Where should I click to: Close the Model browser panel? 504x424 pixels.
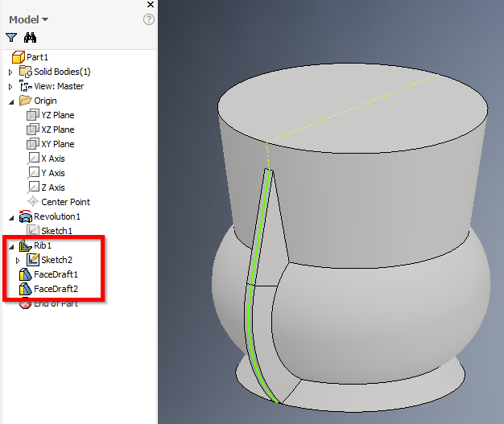(151, 5)
